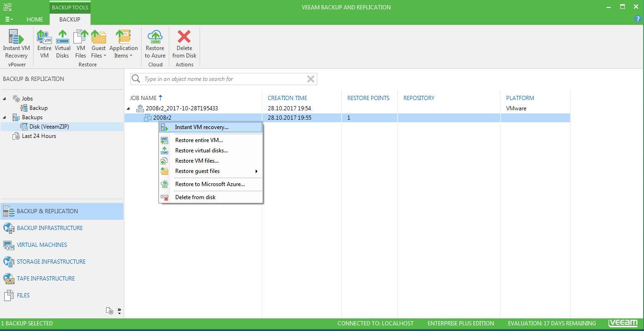The width and height of the screenshot is (644, 331).
Task: Click restore points value 1
Action: (349, 118)
